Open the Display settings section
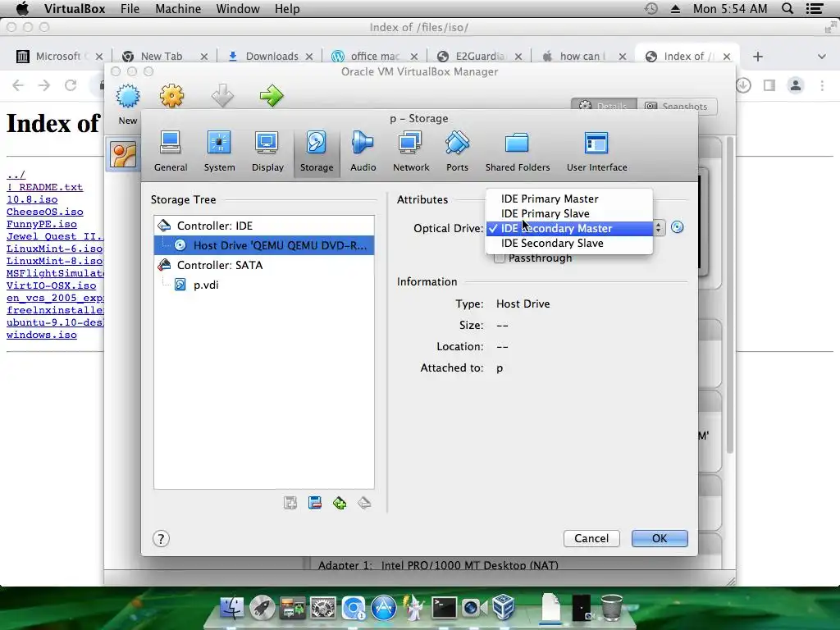 [x=267, y=151]
